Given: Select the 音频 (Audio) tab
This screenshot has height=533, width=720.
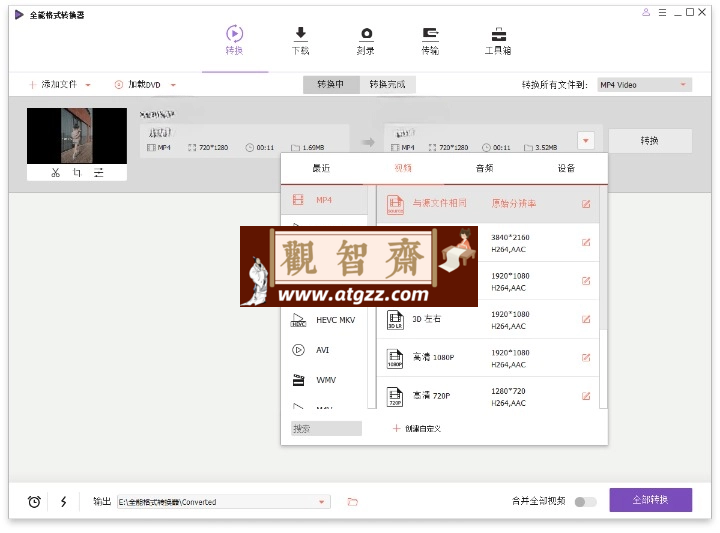Looking at the screenshot, I should 484,168.
